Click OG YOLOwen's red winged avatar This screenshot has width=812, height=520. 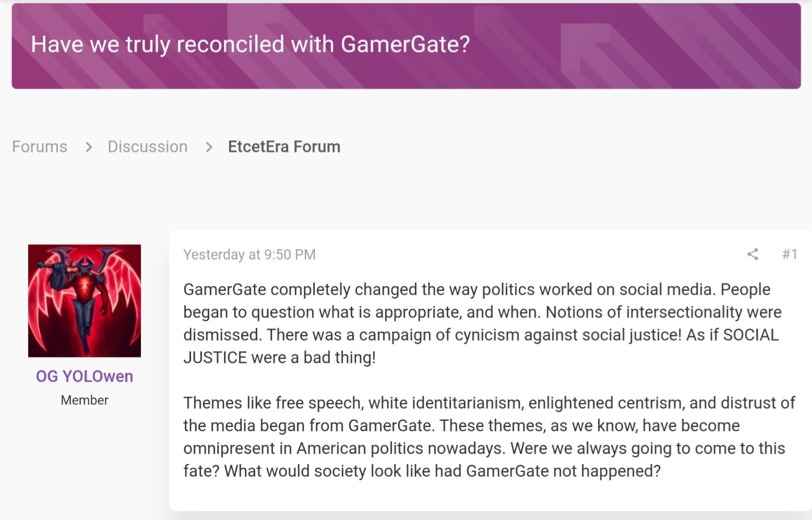(85, 301)
